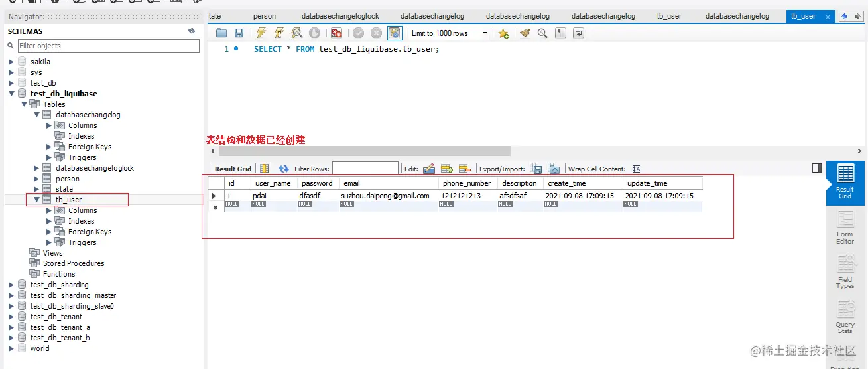Click horizontal scrollbar right arrow
This screenshot has height=369, width=868.
click(x=859, y=151)
